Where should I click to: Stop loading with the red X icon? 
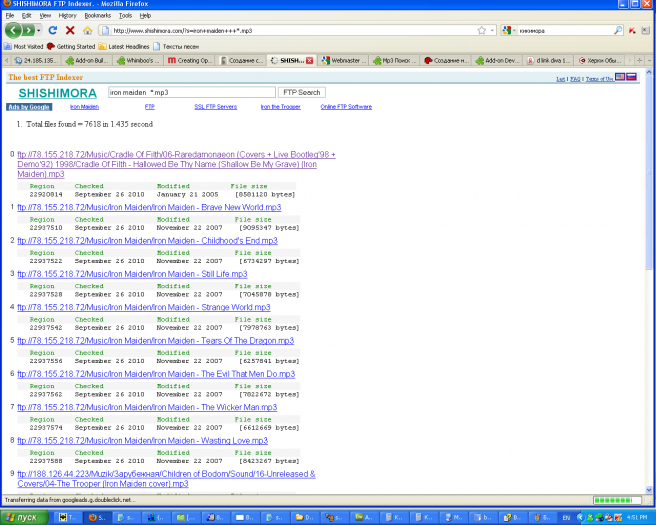(x=70, y=30)
